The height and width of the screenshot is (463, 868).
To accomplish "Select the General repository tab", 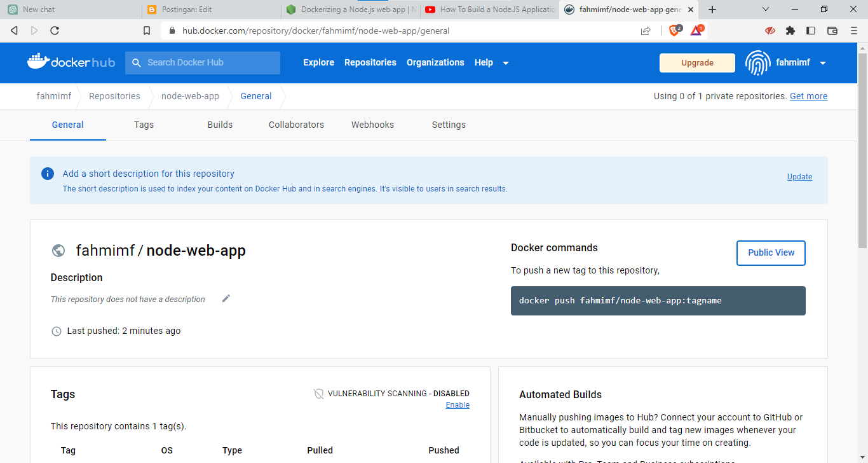I will (67, 125).
